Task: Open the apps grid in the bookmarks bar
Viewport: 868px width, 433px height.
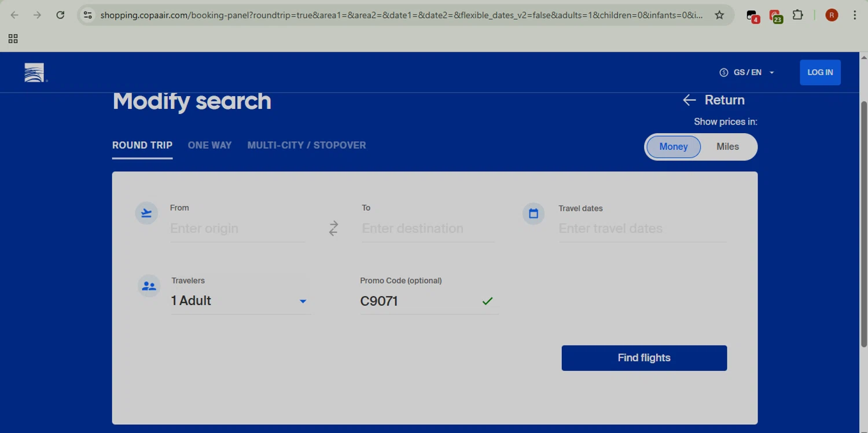Action: click(x=13, y=39)
